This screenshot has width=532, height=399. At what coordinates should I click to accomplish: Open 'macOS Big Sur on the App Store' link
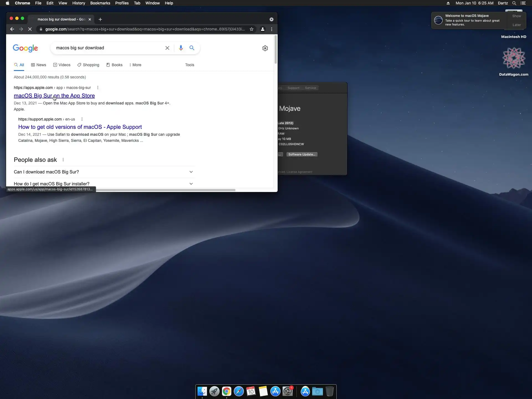[x=54, y=96]
